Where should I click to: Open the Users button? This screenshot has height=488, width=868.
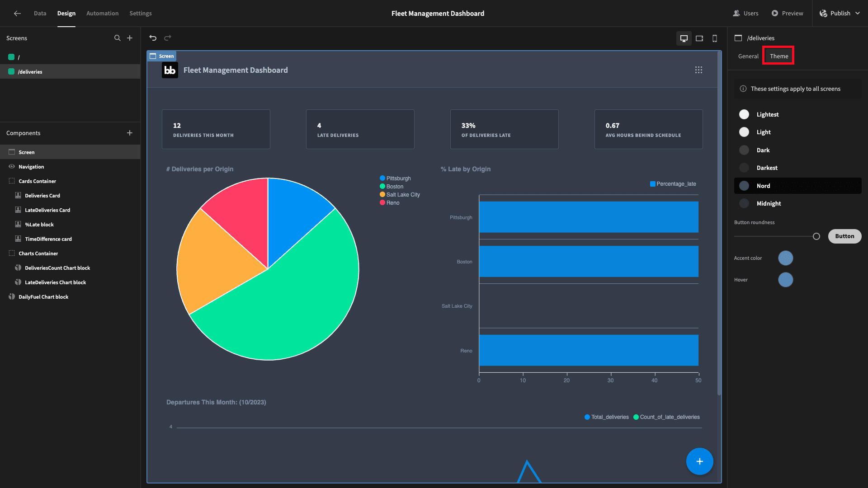click(745, 14)
